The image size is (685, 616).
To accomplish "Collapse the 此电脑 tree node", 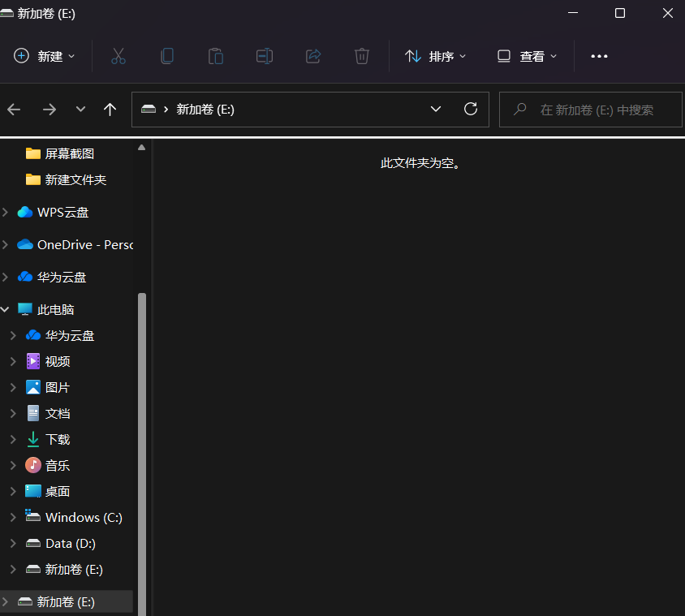I will coord(6,309).
